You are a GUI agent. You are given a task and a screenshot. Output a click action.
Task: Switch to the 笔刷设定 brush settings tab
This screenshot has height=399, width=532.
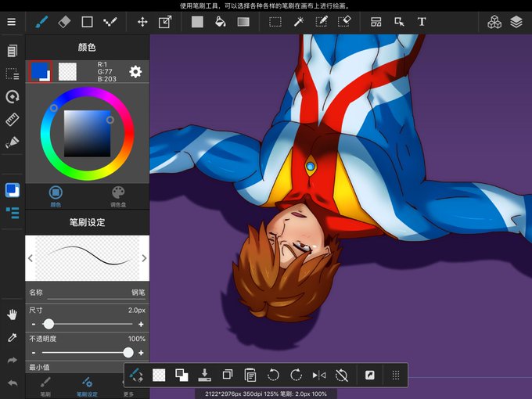87,386
